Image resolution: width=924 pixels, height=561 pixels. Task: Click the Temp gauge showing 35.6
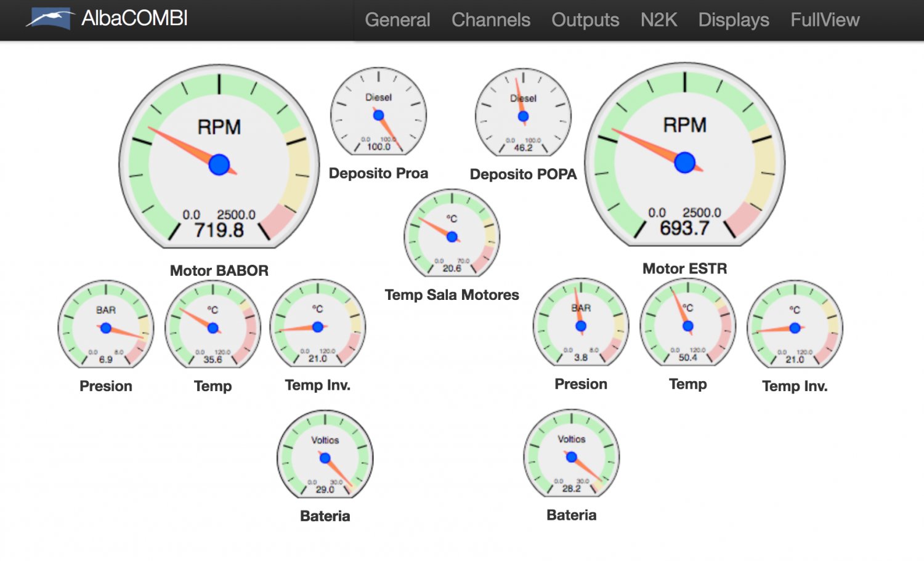click(x=213, y=325)
